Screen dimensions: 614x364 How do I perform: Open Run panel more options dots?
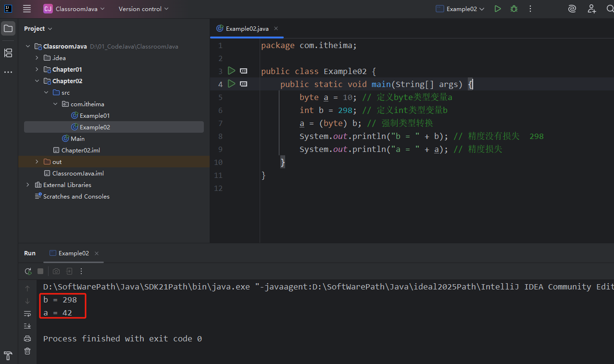(81, 271)
